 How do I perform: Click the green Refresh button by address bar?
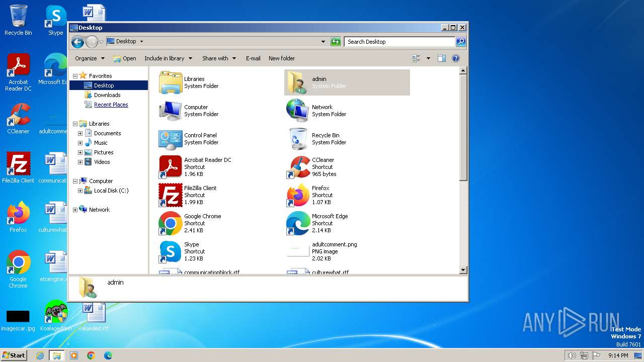pos(336,42)
